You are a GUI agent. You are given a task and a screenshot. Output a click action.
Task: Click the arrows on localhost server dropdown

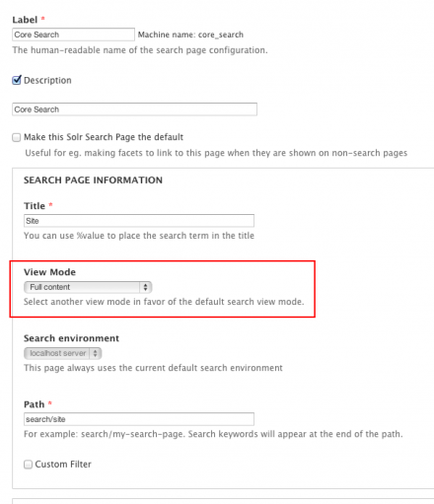[x=95, y=353]
